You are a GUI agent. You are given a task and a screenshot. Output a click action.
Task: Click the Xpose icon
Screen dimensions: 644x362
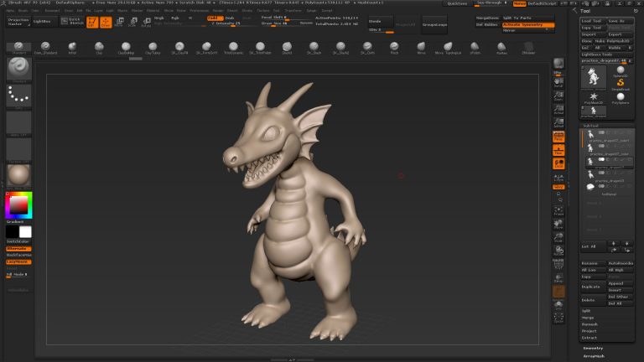(558, 318)
